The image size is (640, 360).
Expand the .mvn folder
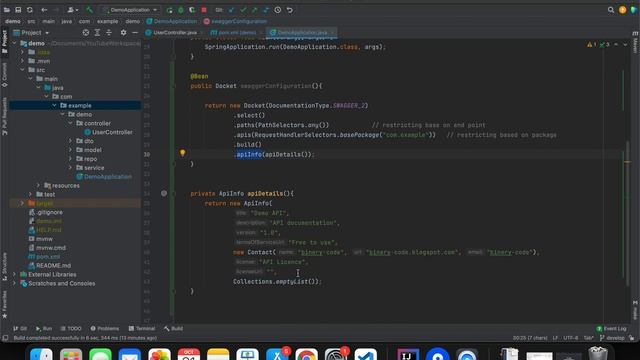(22, 61)
